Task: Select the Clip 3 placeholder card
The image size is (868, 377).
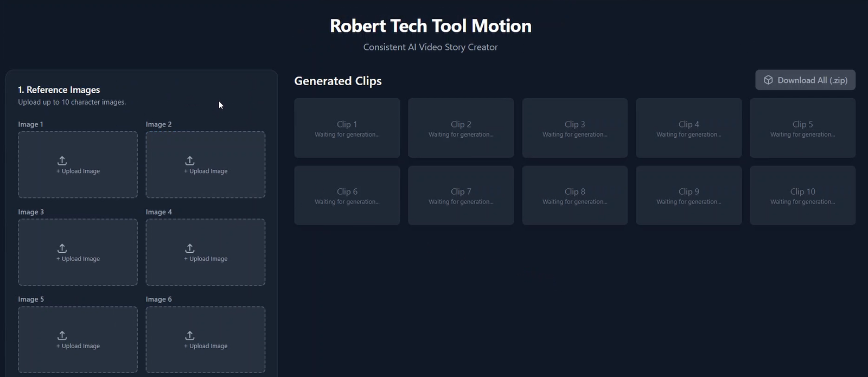Action: pos(575,128)
